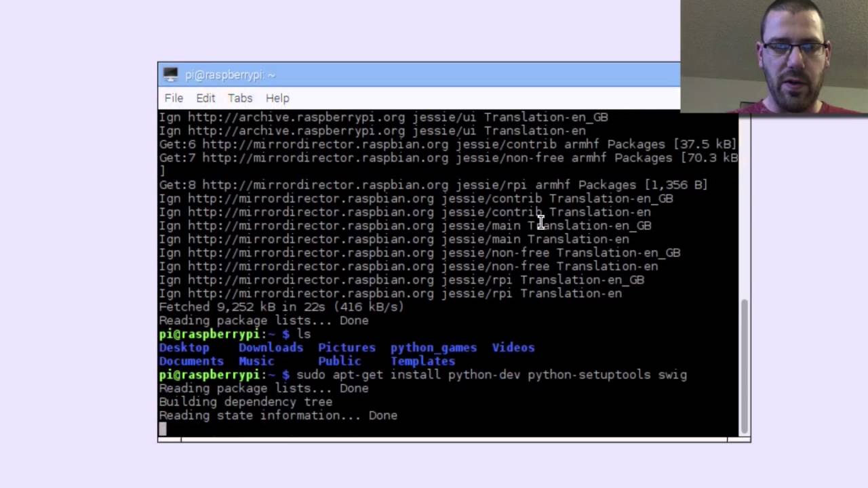Click the Desktop folder name in listing
868x488 pixels.
(x=184, y=348)
